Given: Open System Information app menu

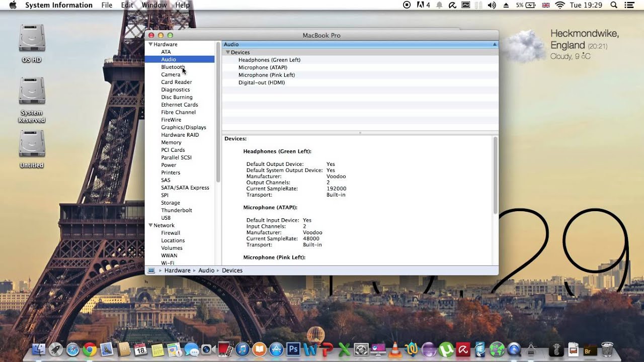Looking at the screenshot, I should [x=59, y=5].
